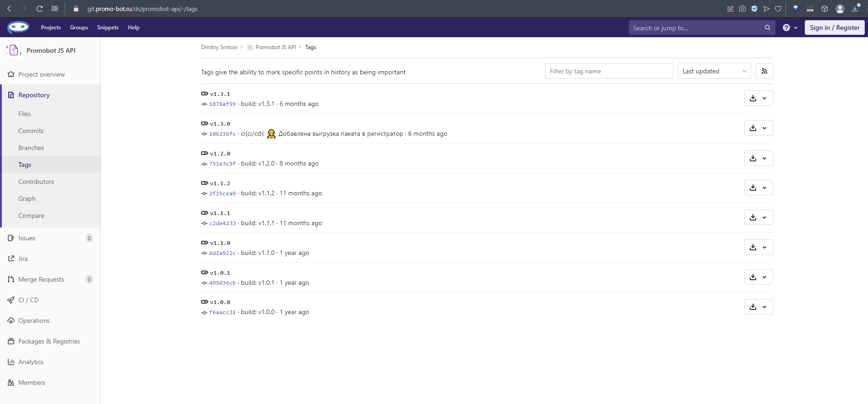Click the CI / CD rocket icon

[x=11, y=300]
